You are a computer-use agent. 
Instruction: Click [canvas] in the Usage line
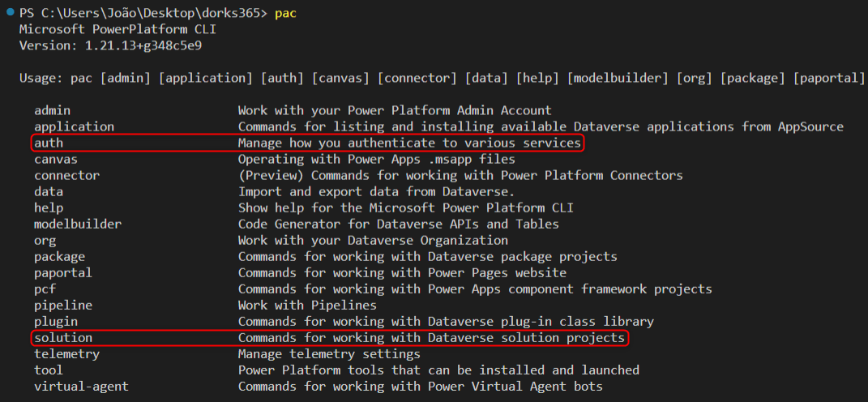click(x=340, y=78)
